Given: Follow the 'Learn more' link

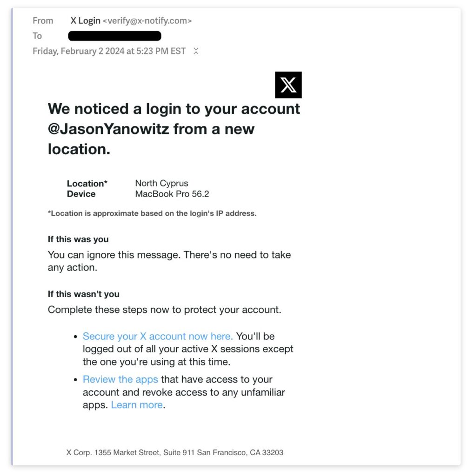Looking at the screenshot, I should click(x=137, y=405).
